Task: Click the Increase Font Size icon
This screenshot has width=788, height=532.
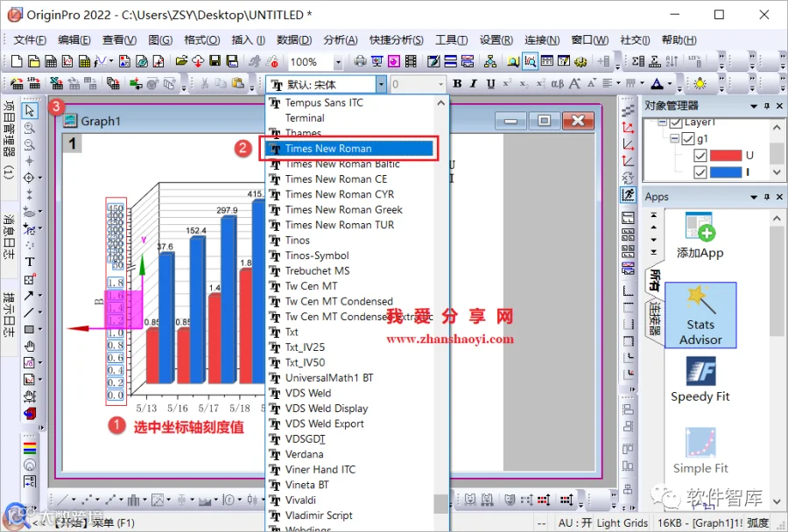Action: pyautogui.click(x=574, y=84)
